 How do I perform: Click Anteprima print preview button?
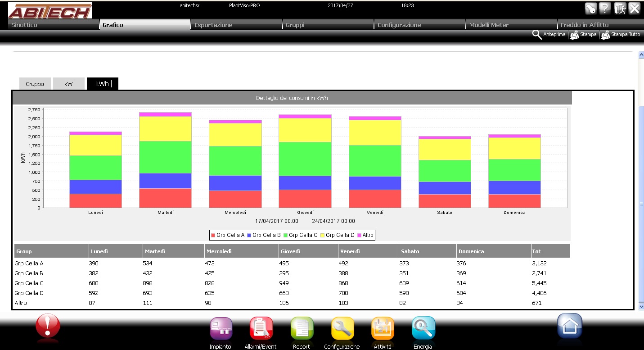(x=549, y=35)
